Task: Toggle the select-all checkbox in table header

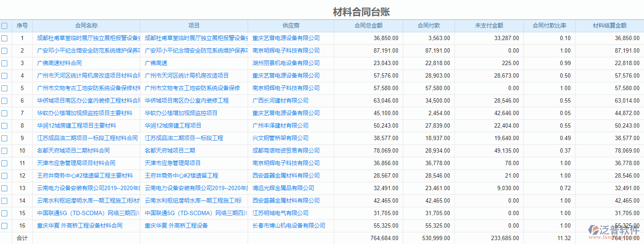Action: [4, 26]
